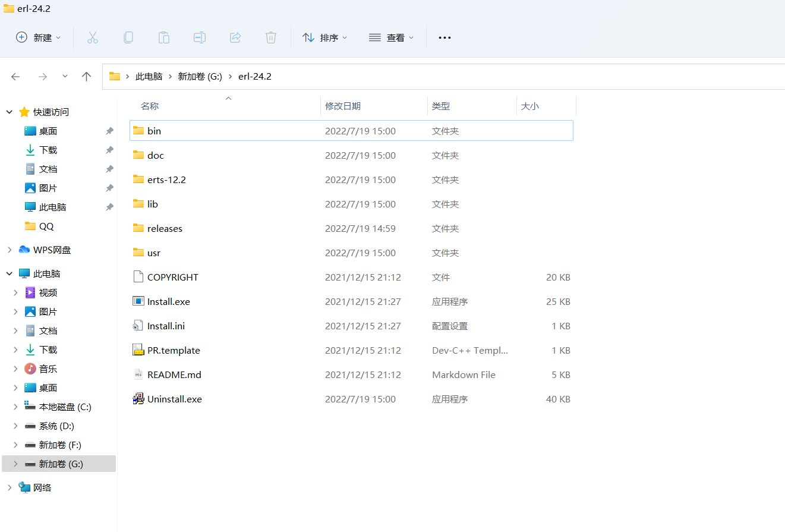Sort by the 类型 column header

441,106
